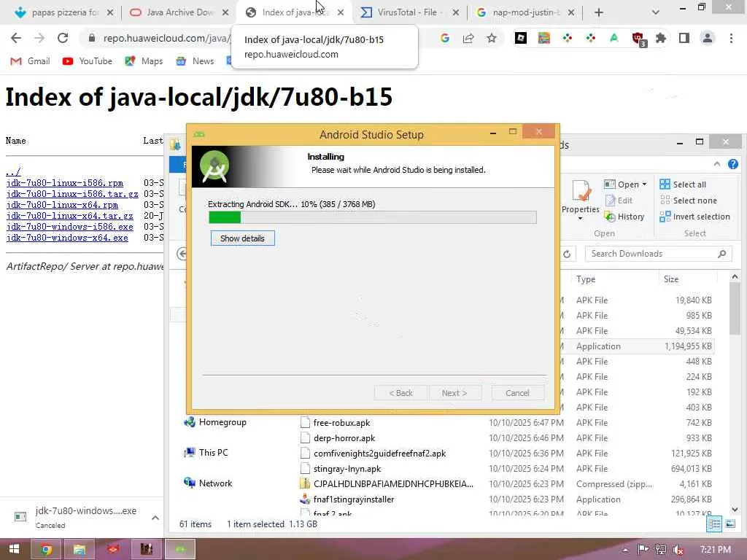Image resolution: width=747 pixels, height=560 pixels.
Task: Open Chrome profile avatar
Action: 708,38
